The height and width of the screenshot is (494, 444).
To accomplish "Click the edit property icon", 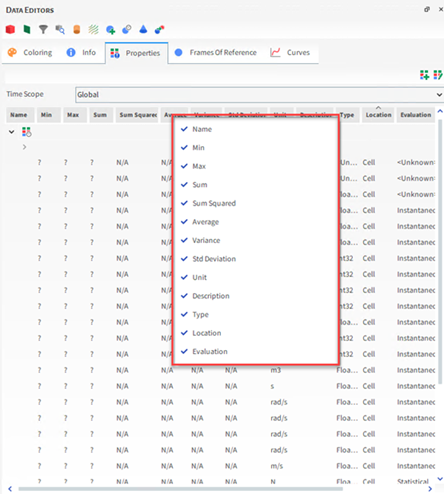I will point(438,75).
